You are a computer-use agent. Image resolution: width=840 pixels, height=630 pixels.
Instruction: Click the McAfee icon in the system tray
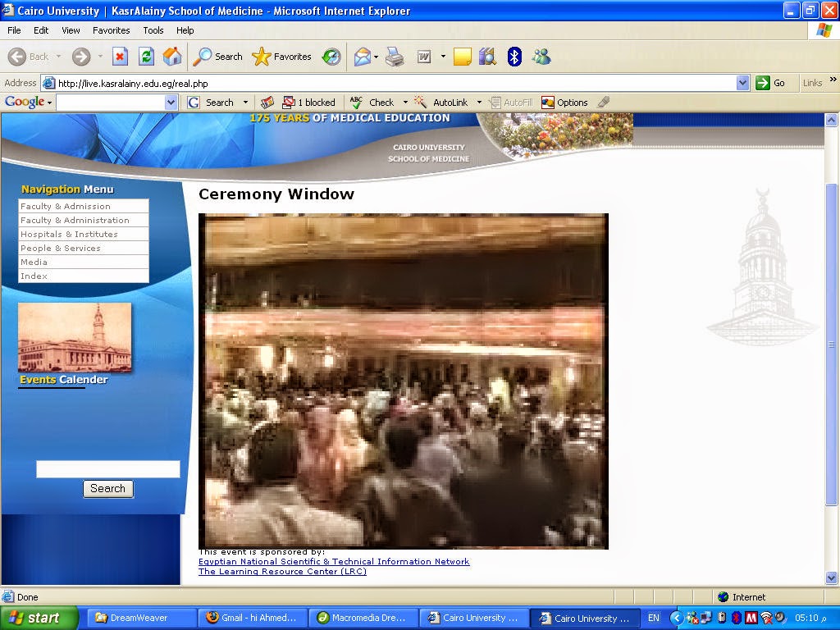[751, 618]
